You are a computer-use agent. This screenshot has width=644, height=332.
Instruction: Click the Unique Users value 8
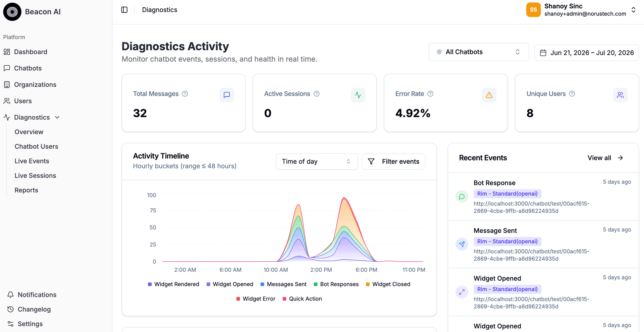530,113
